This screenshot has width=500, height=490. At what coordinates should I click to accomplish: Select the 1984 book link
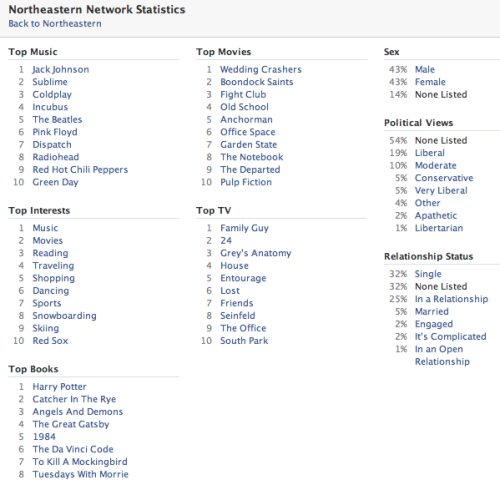44,437
